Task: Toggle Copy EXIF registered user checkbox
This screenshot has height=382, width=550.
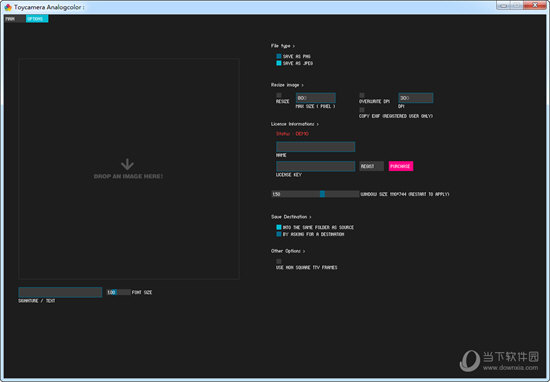Action: click(362, 110)
